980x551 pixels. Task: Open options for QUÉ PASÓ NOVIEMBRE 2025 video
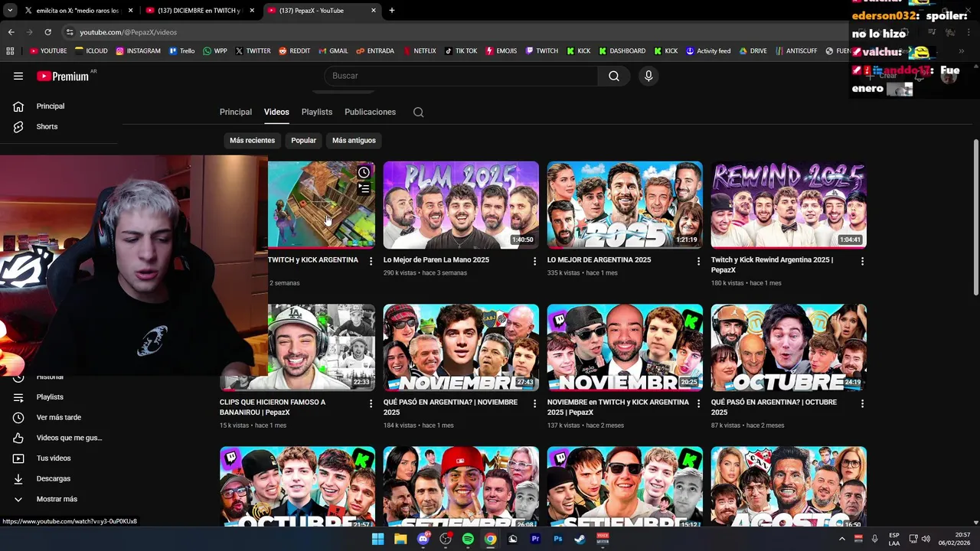pos(534,403)
